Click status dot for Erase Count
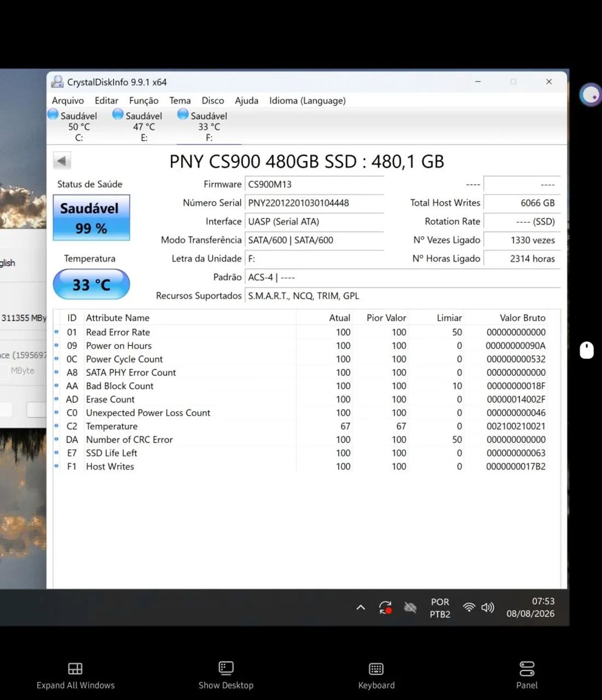The height and width of the screenshot is (700, 602). [56, 399]
